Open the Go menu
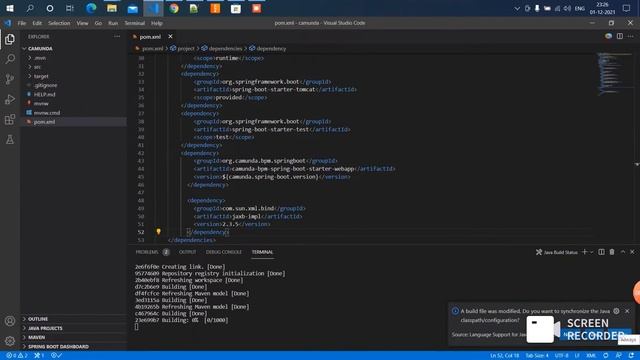The width and height of the screenshot is (640, 360). [x=98, y=23]
